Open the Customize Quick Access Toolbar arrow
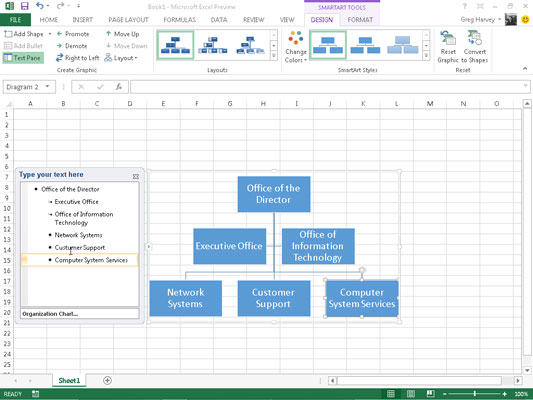The image size is (533, 400). pyautogui.click(x=79, y=6)
